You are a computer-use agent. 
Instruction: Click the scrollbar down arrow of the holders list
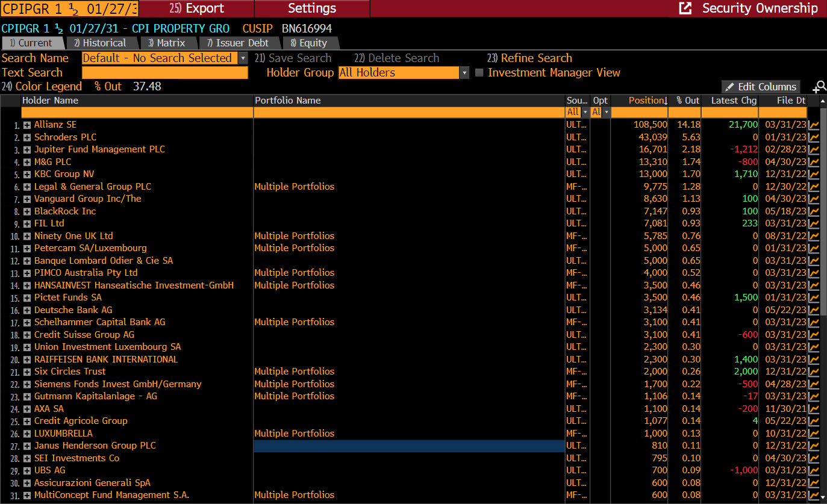[x=823, y=496]
